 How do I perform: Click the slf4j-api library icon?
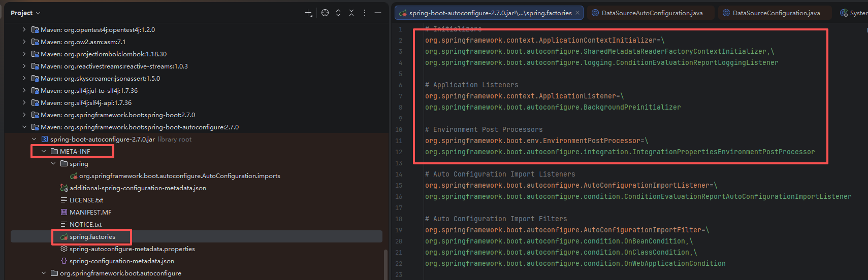pyautogui.click(x=35, y=102)
